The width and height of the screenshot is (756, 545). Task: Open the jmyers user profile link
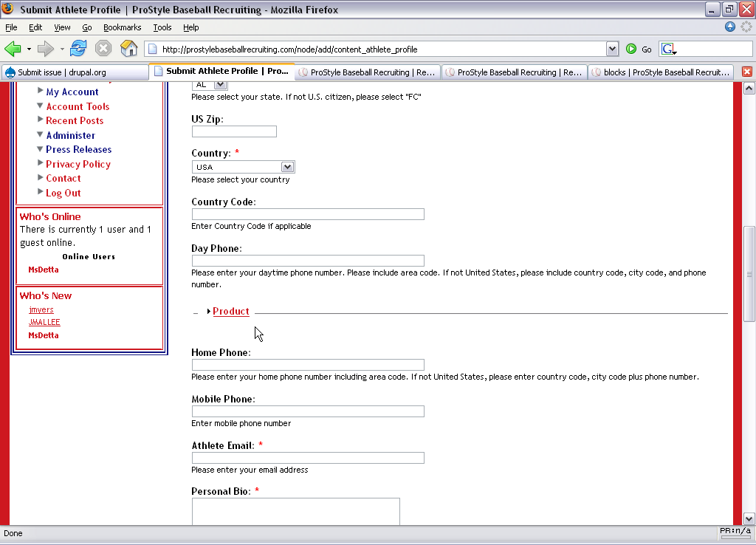tap(41, 309)
